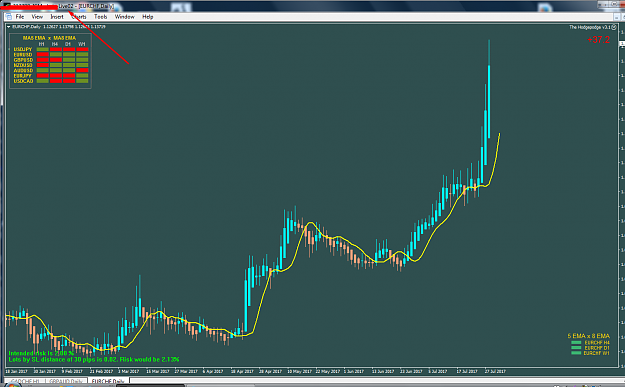This screenshot has width=625, height=387.
Task: Click the 27 Mar 2017 date label
Action: (186, 371)
